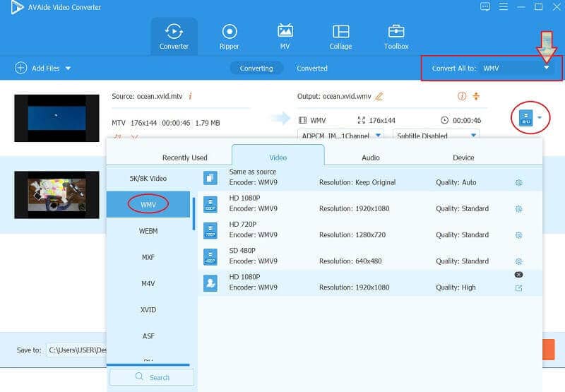
Task: Click the format list scrollbar
Action: (x=194, y=213)
